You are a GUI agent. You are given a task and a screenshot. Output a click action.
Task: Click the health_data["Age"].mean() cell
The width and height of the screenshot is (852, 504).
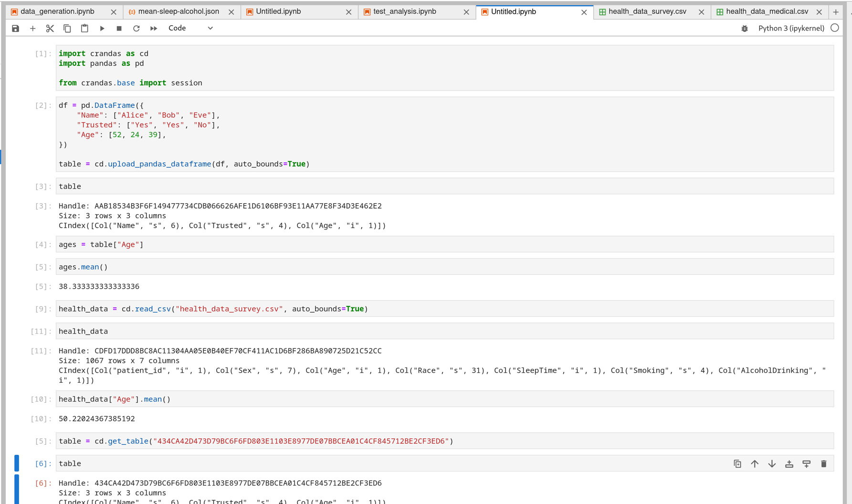coord(445,399)
